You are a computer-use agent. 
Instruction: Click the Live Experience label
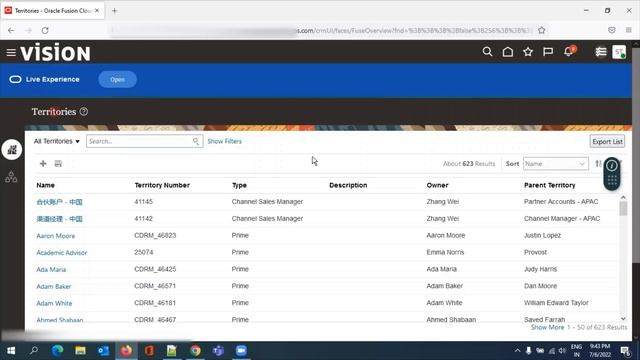point(53,79)
